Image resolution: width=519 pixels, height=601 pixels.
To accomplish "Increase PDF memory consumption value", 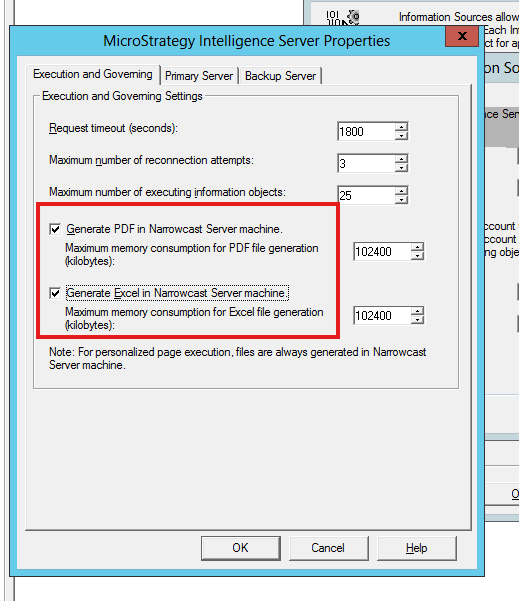I will 417,247.
